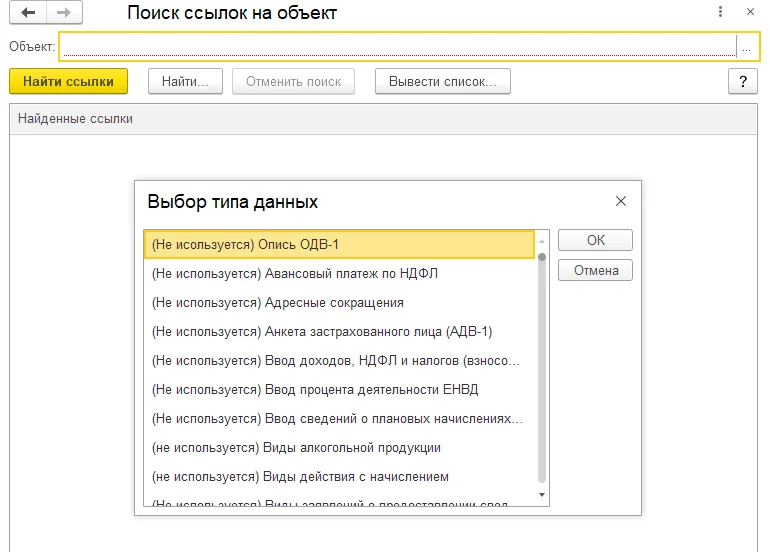The image size is (770, 552).
Task: Select Авансовый платеж по НДФЛ row
Action: [339, 274]
